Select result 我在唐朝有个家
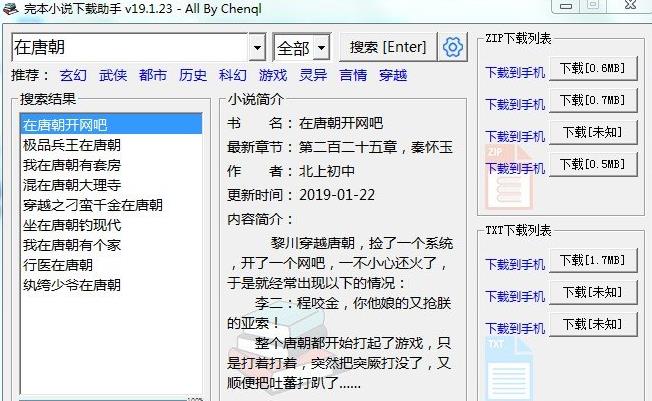Screen dimensions: 652x401 coord(111,245)
